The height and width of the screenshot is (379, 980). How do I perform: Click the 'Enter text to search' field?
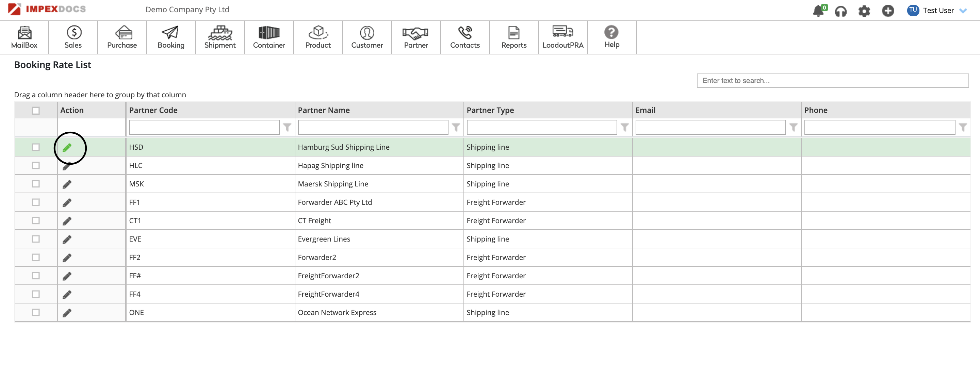[x=832, y=81]
